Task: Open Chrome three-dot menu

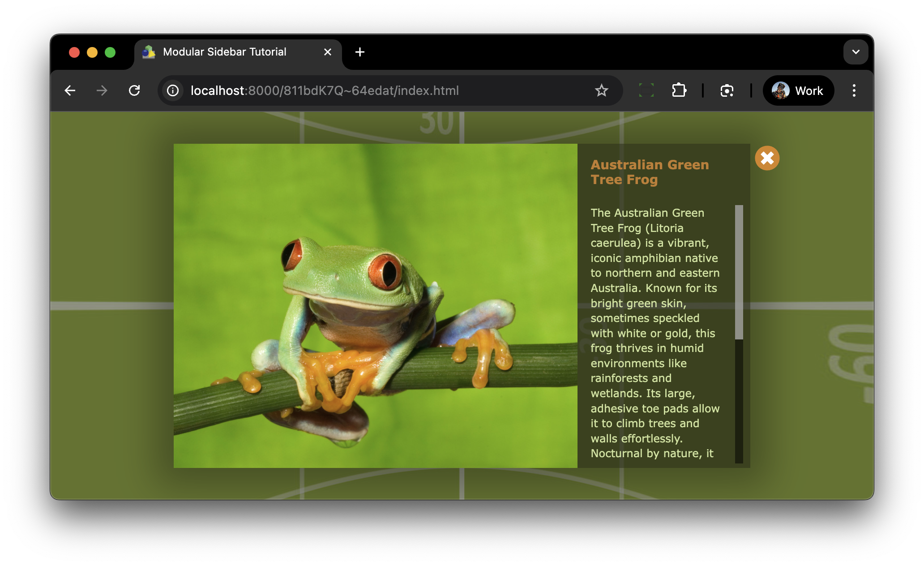Action: (854, 90)
